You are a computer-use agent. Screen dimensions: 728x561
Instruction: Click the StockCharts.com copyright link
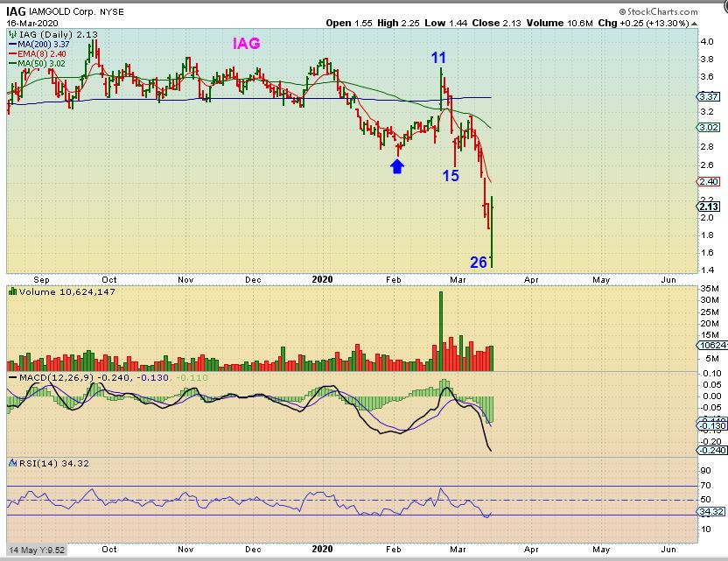click(658, 11)
